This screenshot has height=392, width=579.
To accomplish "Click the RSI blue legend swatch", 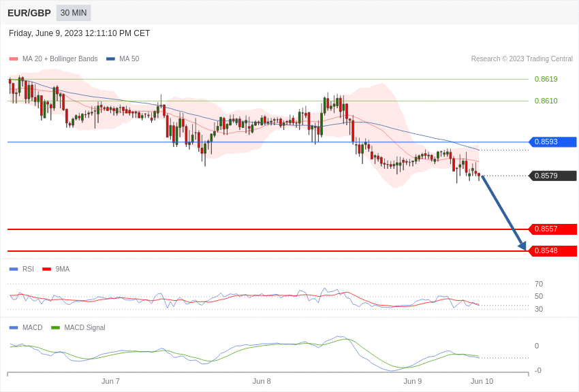I will click(x=14, y=269).
